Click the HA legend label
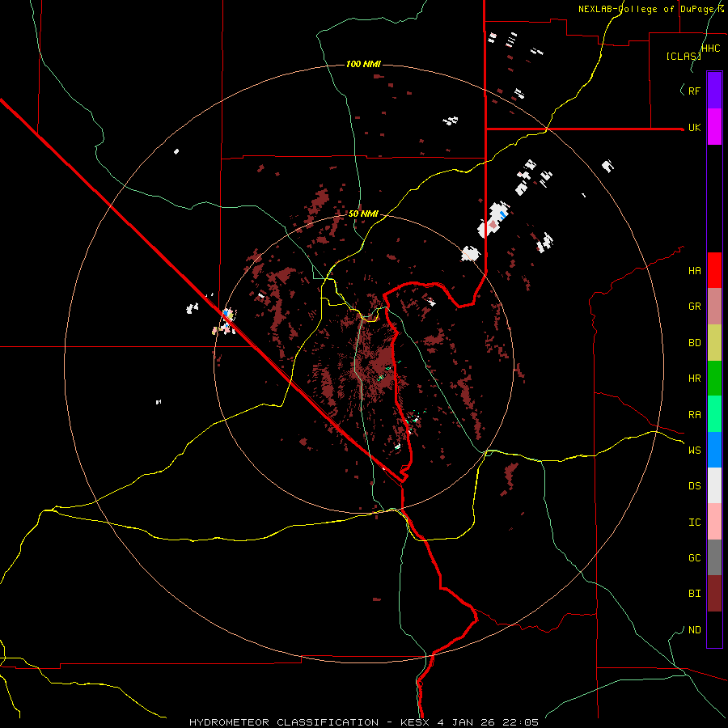Viewport: 728px width, 728px height. [x=694, y=271]
